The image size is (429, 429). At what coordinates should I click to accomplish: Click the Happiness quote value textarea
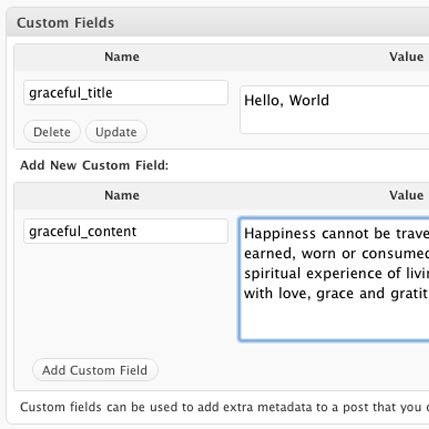point(334,279)
